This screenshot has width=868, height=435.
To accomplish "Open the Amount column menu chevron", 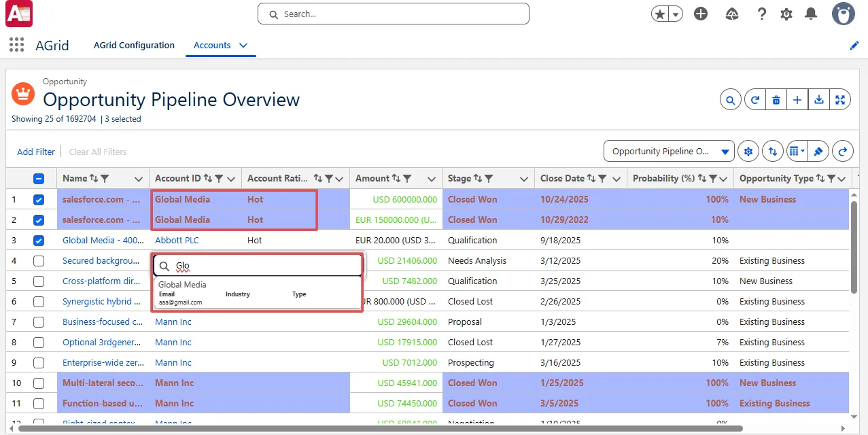I will tap(432, 179).
